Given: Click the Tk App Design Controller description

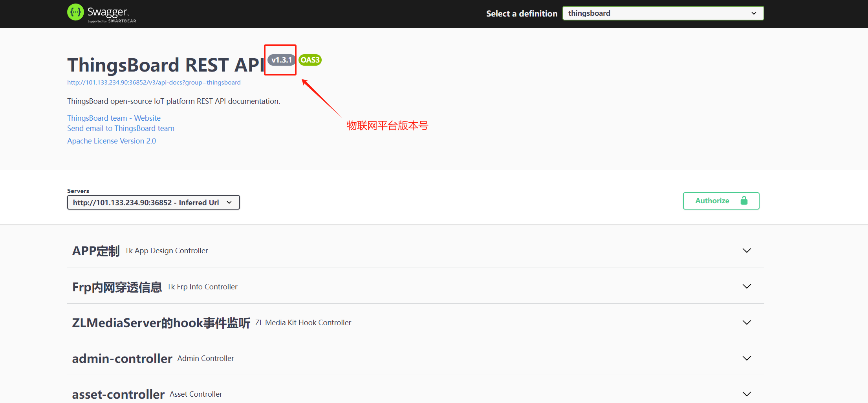Looking at the screenshot, I should point(167,251).
